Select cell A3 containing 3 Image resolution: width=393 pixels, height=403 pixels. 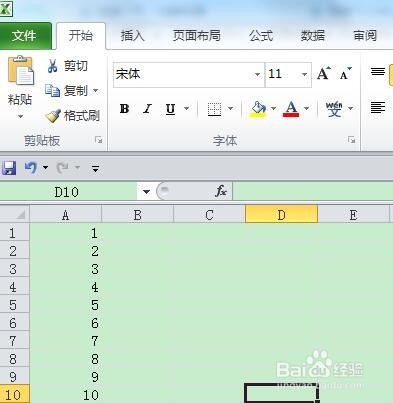tap(66, 269)
